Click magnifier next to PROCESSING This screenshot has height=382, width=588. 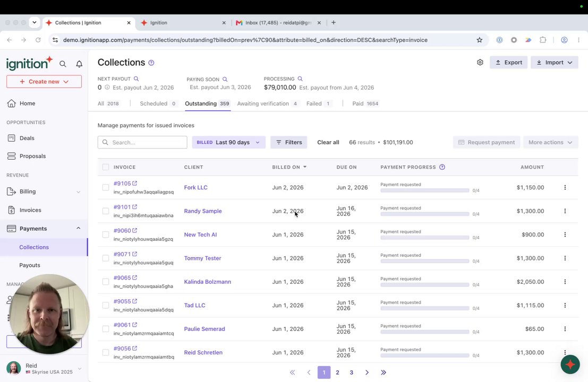click(x=300, y=79)
